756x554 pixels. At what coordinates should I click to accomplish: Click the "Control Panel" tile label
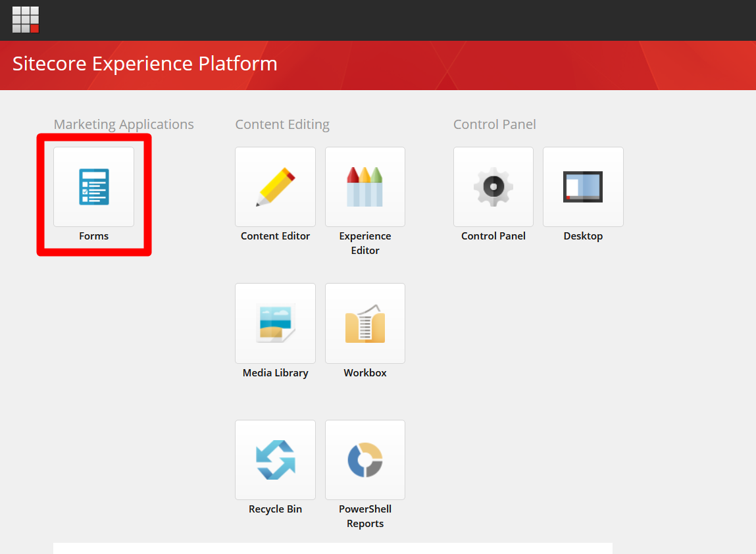pos(493,236)
